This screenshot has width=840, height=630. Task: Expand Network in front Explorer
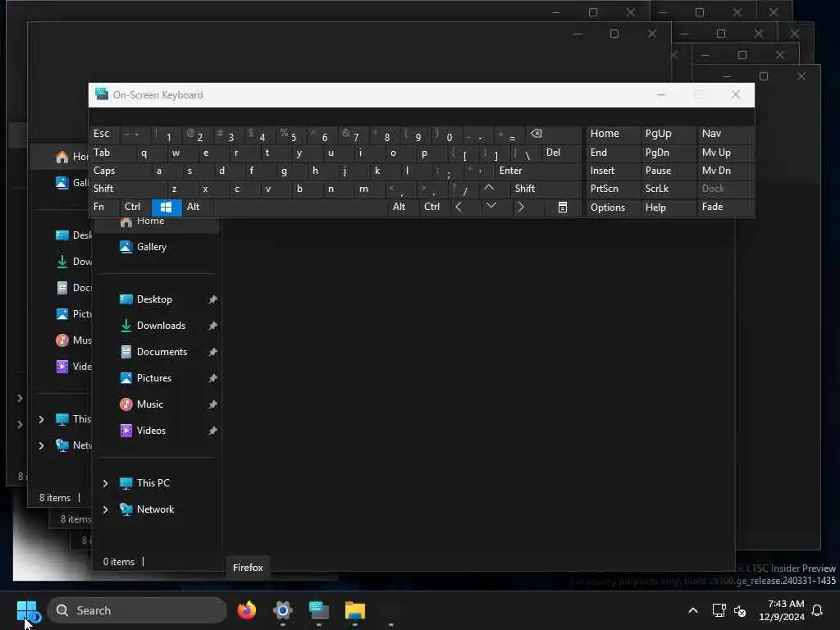[106, 509]
